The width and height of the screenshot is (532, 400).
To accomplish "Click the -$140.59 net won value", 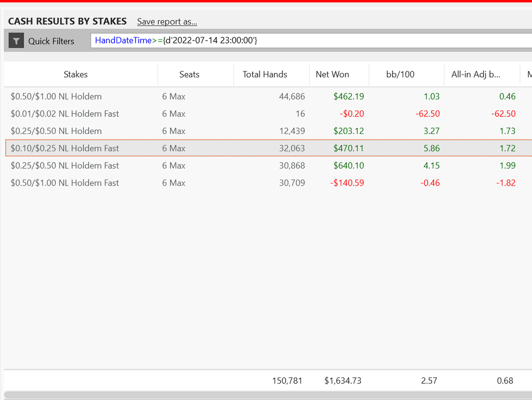I will point(347,182).
